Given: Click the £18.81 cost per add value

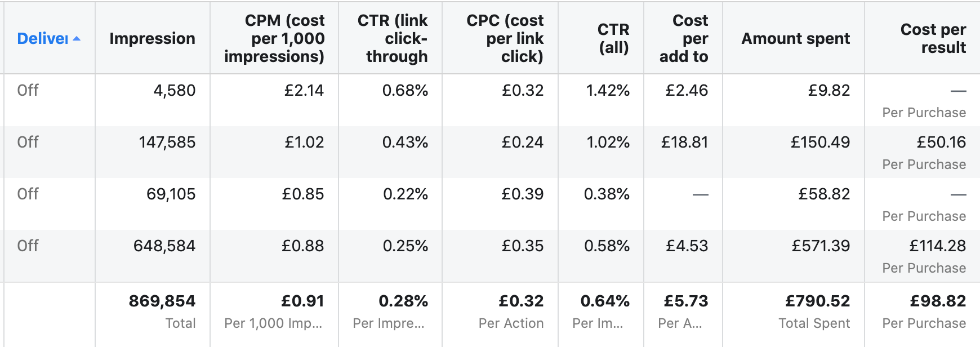Looking at the screenshot, I should (x=684, y=142).
